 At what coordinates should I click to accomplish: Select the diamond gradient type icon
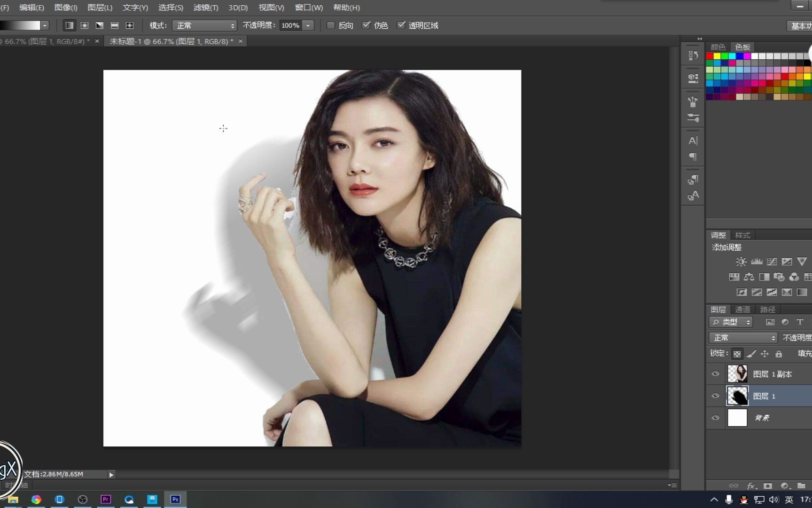(130, 25)
